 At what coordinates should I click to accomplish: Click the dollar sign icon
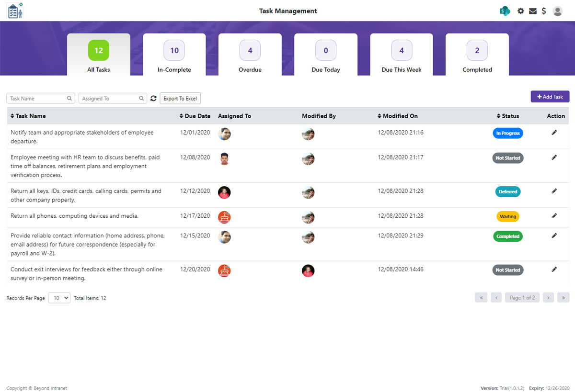pyautogui.click(x=544, y=11)
